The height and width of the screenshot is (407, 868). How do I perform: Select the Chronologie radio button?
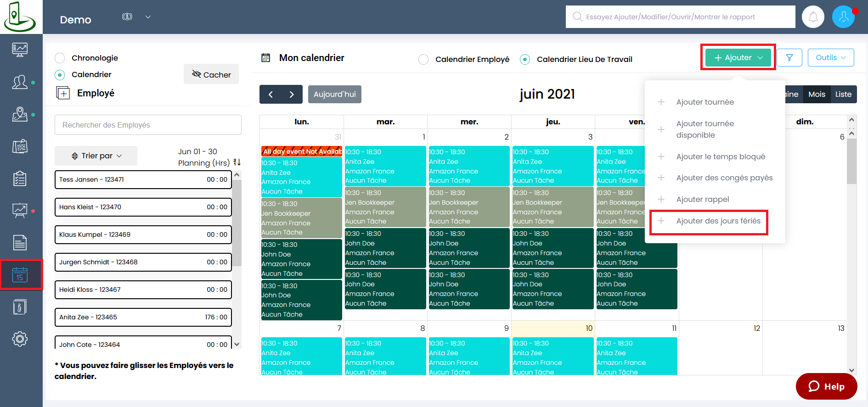coord(60,58)
